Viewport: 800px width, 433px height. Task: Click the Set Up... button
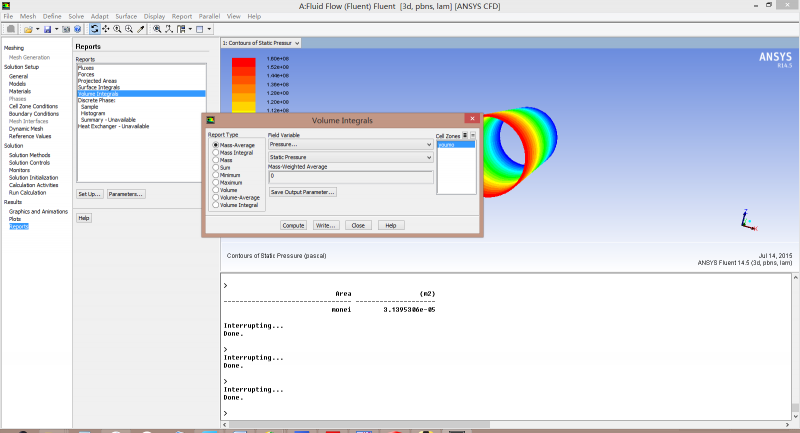(90, 194)
